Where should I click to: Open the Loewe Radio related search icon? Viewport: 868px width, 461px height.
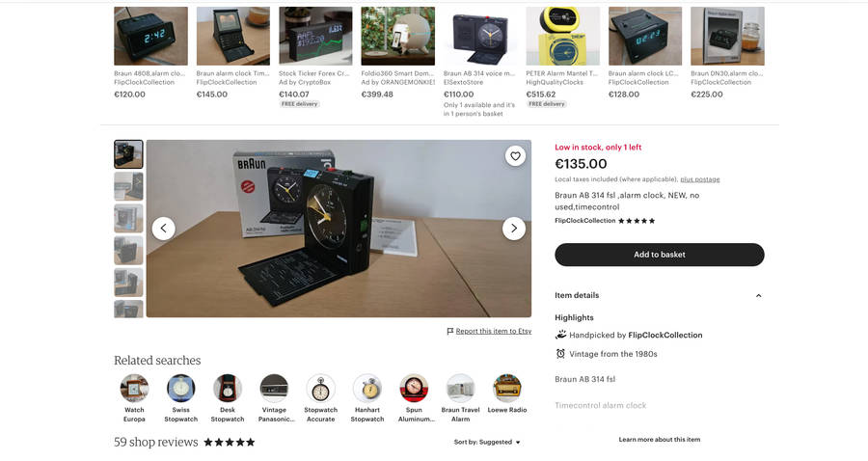pos(507,388)
